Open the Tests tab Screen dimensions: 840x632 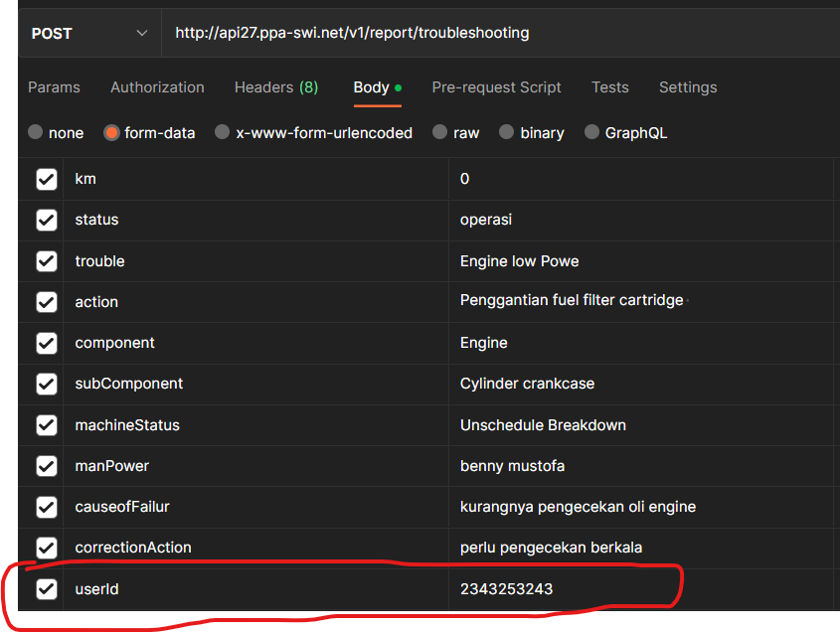click(609, 87)
